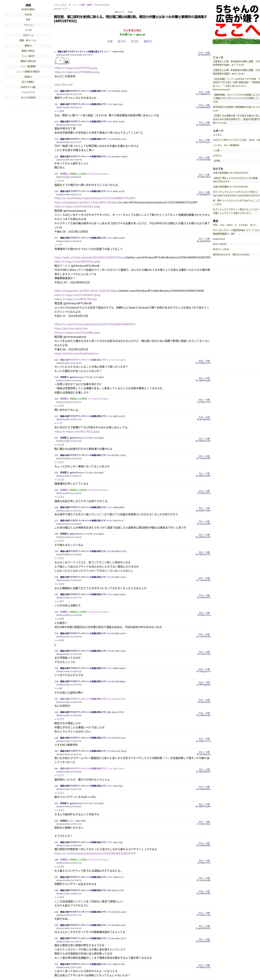The width and height of the screenshot is (260, 980).
Task: Click the 5ちゃんの広告が嫌 ad banner
Action: pos(236,23)
